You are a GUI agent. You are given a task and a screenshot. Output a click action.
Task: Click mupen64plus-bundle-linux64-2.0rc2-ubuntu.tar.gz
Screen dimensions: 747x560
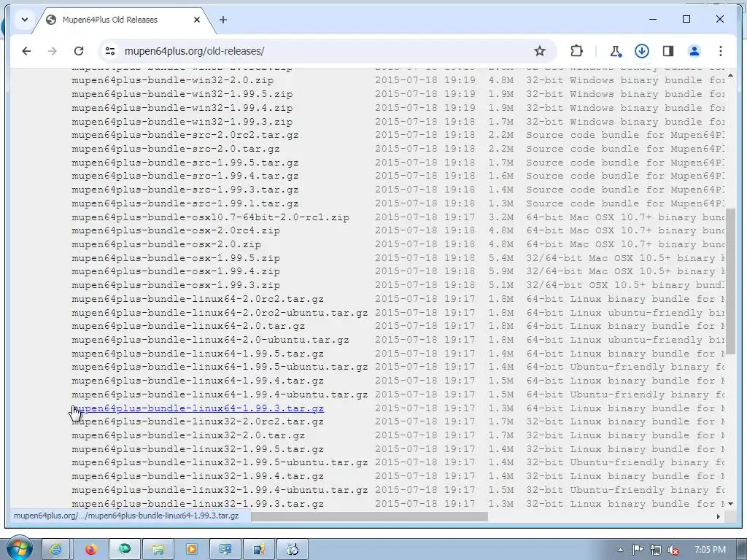click(220, 313)
